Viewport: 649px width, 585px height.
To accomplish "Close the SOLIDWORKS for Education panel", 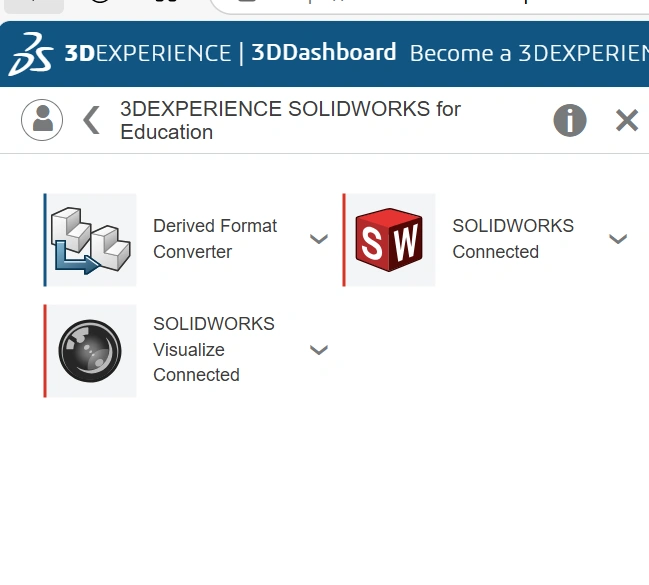I will tap(627, 120).
